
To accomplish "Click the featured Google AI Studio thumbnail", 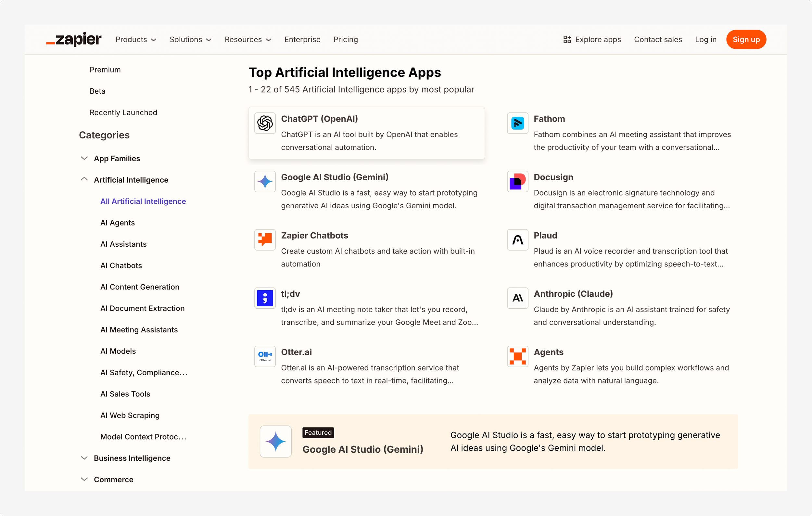I will click(275, 442).
